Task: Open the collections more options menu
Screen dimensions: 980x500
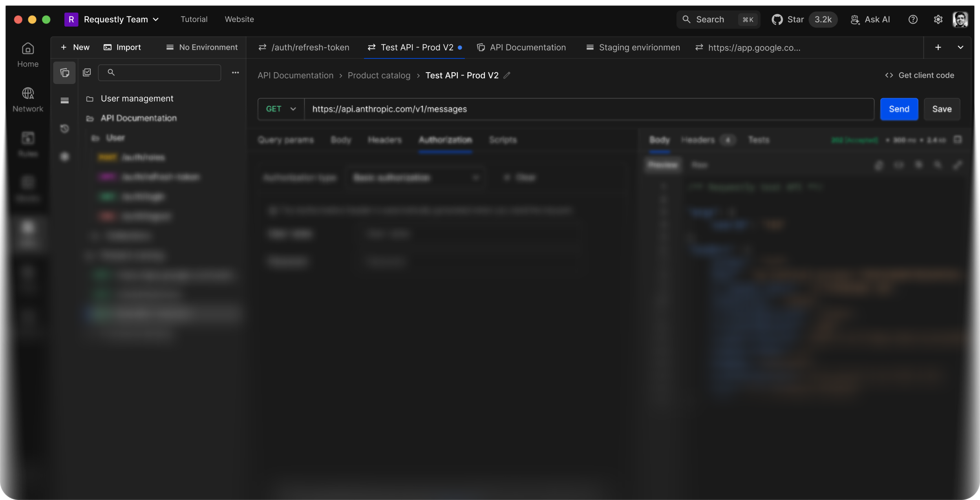Action: [x=235, y=72]
